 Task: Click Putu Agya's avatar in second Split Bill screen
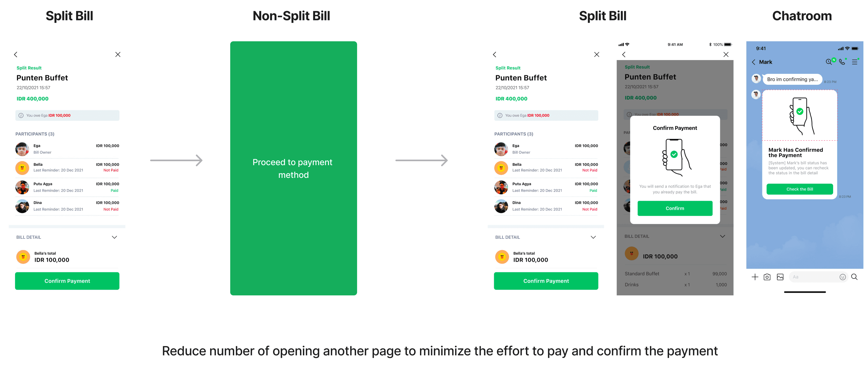[x=501, y=187]
